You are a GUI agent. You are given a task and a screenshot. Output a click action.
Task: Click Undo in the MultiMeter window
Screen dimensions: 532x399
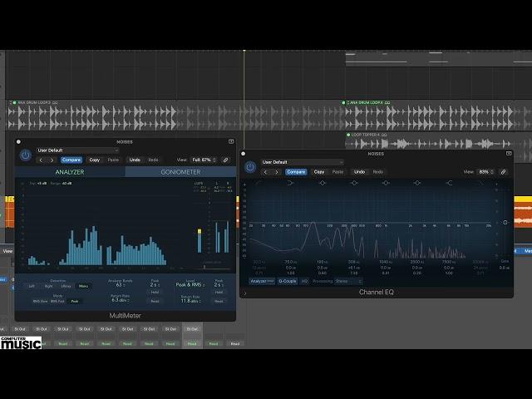[135, 160]
